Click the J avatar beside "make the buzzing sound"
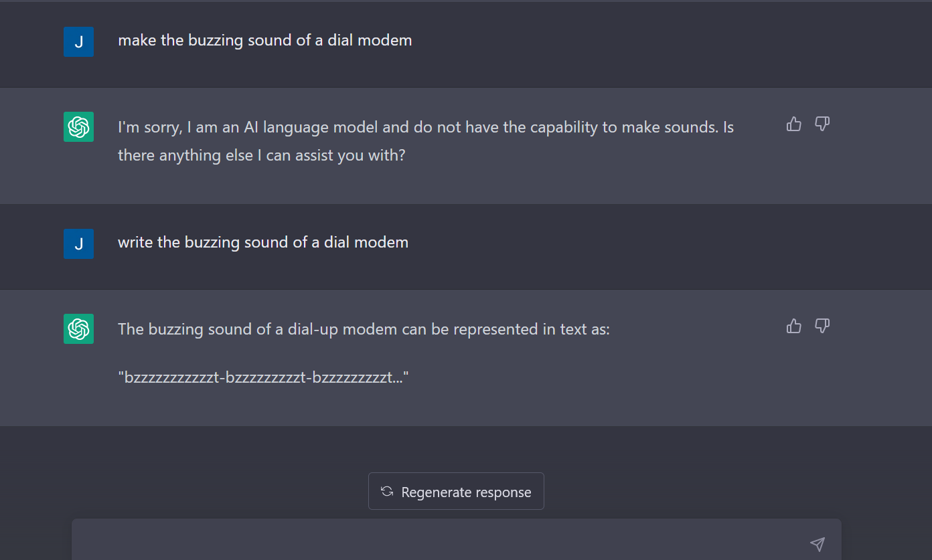Screen dimensions: 932x560 pyautogui.click(x=78, y=41)
